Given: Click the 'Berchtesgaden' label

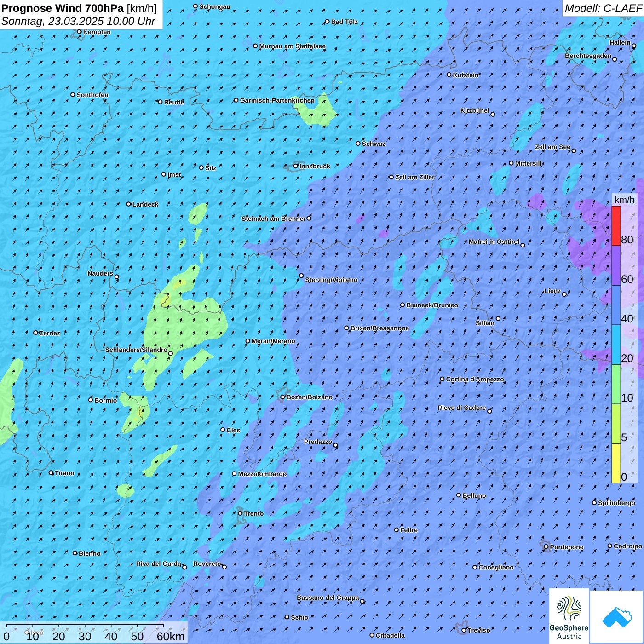Looking at the screenshot, I should tap(588, 56).
